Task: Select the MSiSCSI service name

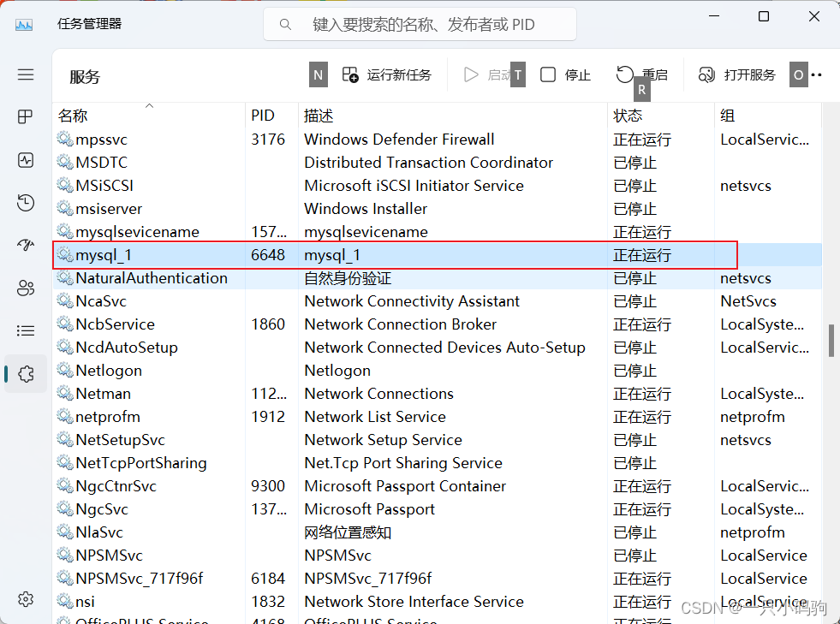Action: tap(104, 186)
